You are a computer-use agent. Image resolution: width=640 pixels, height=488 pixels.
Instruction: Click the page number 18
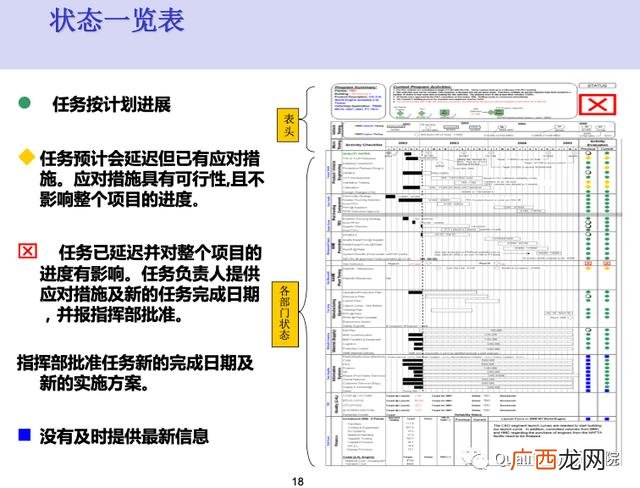(298, 481)
